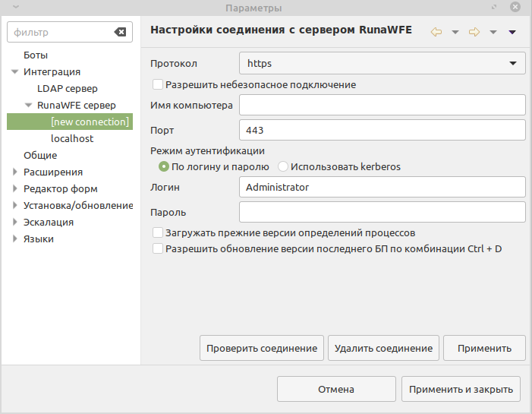Open the forward history dropdown arrow
Image resolution: width=532 pixels, height=414 pixels.
pyautogui.click(x=493, y=32)
